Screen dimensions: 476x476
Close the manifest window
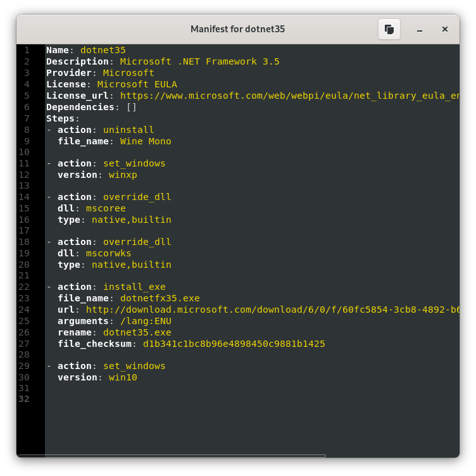[x=445, y=29]
